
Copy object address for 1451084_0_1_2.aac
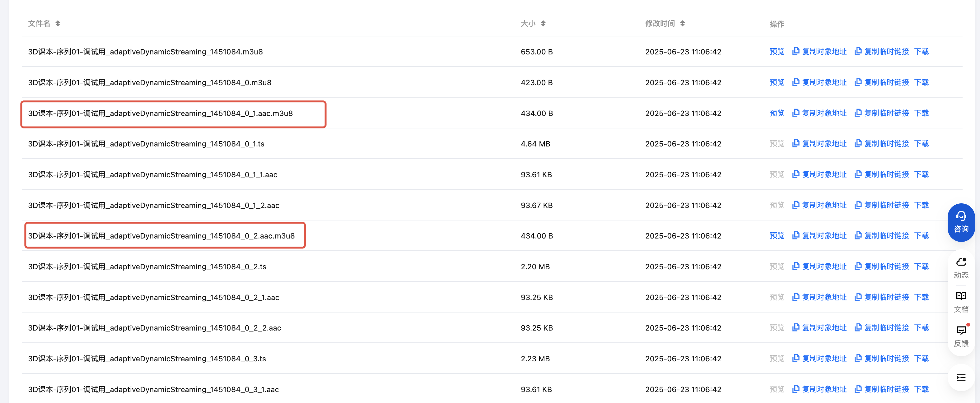click(x=824, y=205)
